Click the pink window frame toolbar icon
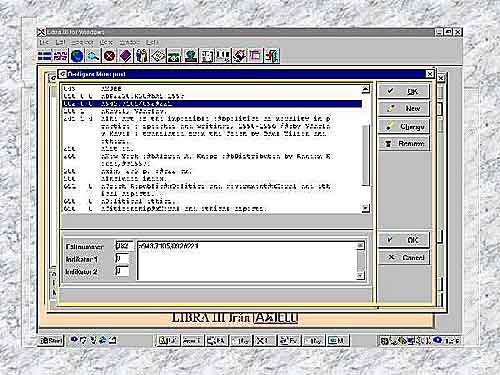The height and width of the screenshot is (375, 500). (255, 56)
